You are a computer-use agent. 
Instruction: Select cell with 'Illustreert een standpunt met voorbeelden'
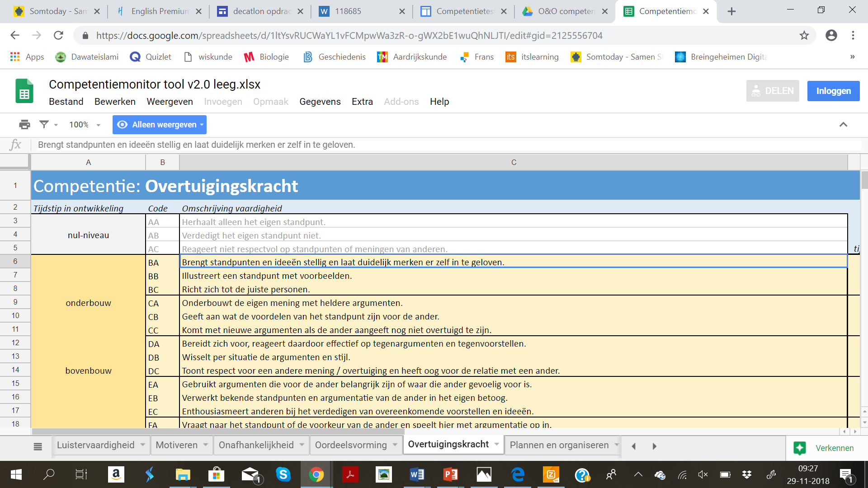click(513, 276)
